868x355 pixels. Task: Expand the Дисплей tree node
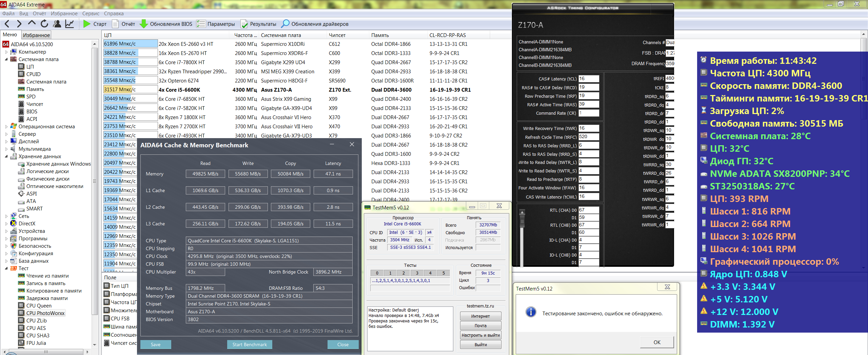(x=6, y=142)
